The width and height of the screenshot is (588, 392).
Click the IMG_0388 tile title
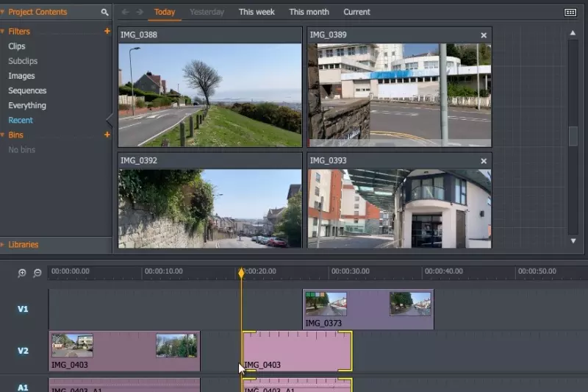[139, 35]
